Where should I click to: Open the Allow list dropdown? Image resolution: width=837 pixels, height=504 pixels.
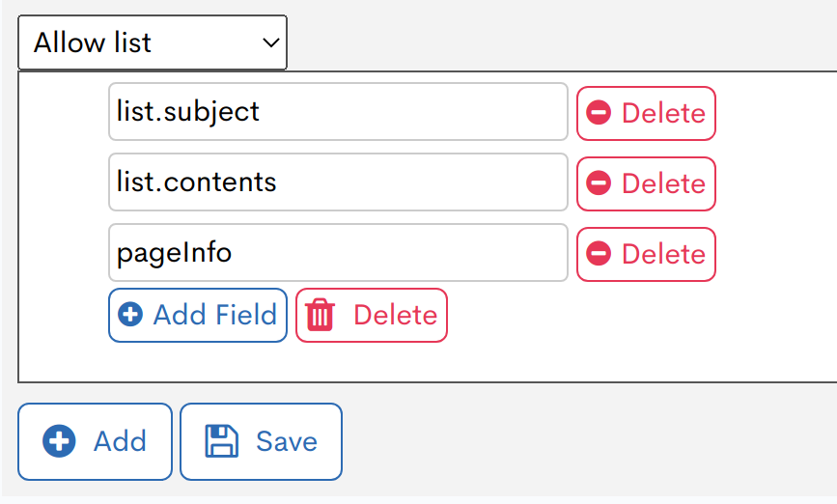[152, 42]
